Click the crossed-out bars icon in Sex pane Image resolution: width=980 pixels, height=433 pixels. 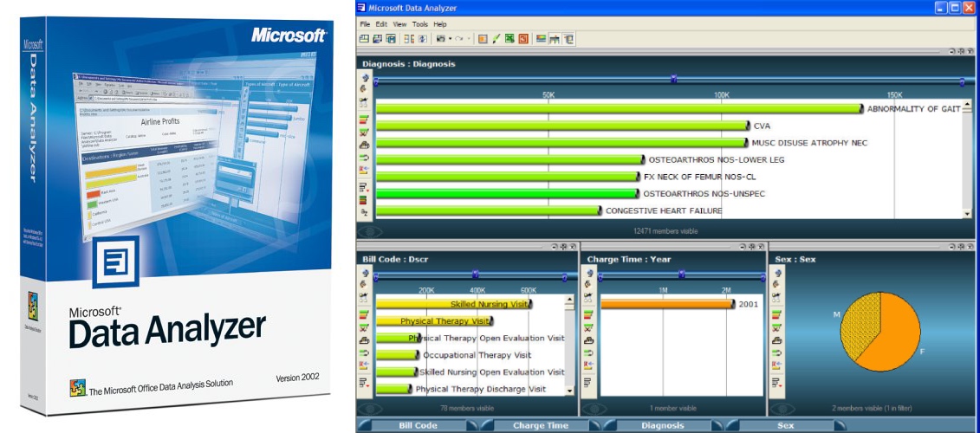click(776, 326)
